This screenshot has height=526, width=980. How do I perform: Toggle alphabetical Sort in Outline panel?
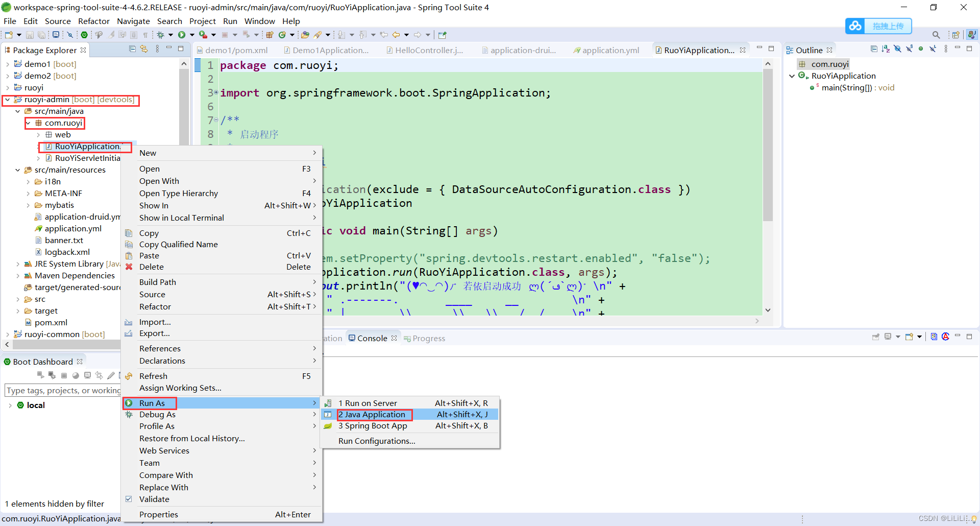pos(886,49)
